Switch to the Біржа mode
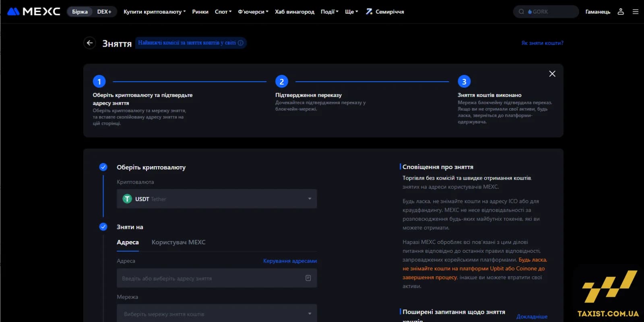This screenshot has width=644, height=322. click(80, 12)
